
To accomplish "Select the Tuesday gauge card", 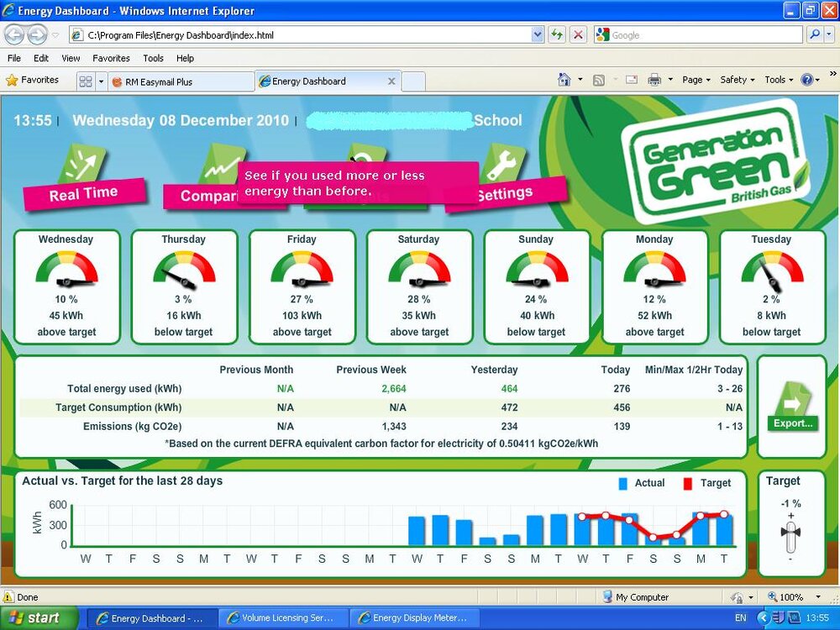I will tap(772, 286).
